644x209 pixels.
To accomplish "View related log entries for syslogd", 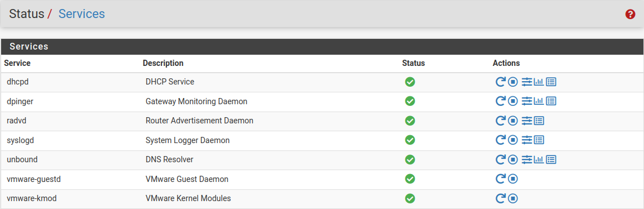I will (539, 140).
